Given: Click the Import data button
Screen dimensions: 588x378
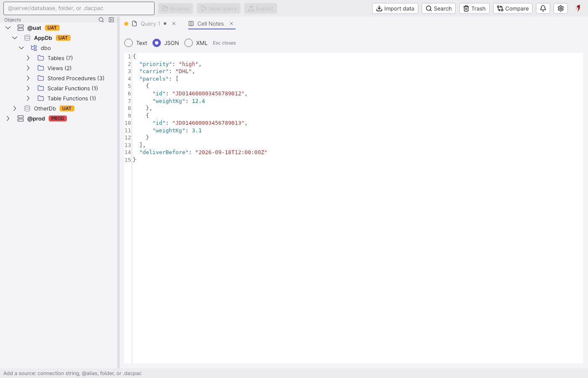Looking at the screenshot, I should coord(395,8).
